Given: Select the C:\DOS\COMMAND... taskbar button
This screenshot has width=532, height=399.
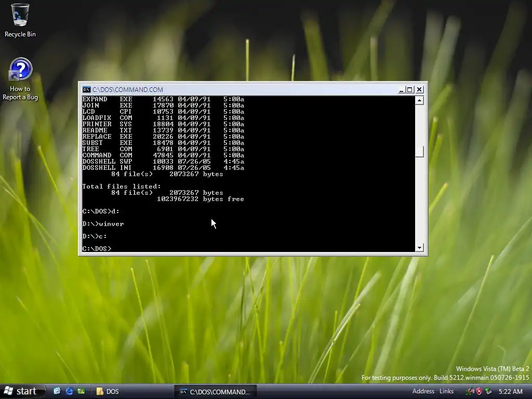Looking at the screenshot, I should point(215,392).
